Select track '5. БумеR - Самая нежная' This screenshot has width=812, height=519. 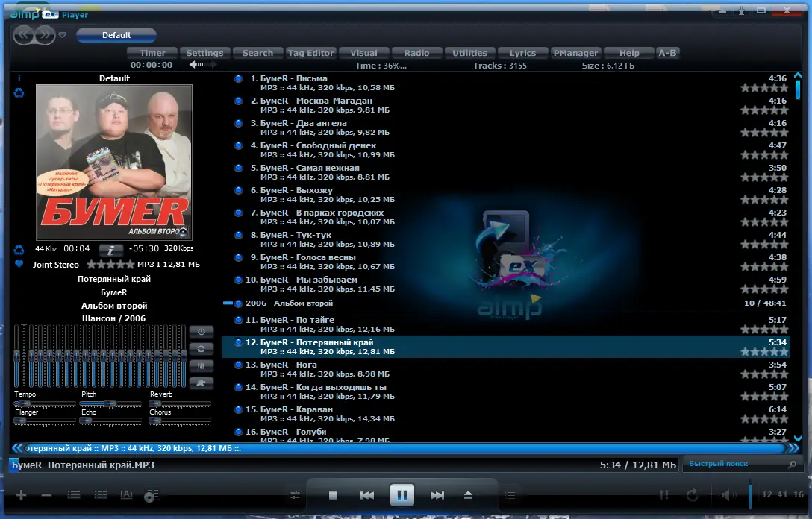point(505,172)
